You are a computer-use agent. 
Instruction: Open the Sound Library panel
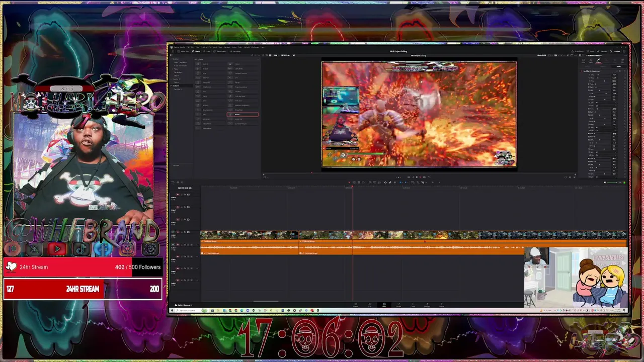[220, 51]
